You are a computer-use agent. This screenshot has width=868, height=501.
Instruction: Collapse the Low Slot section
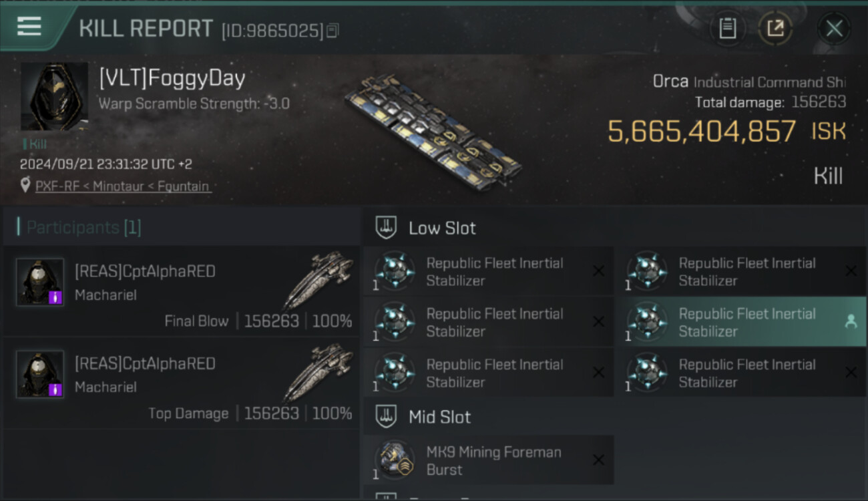(x=387, y=228)
